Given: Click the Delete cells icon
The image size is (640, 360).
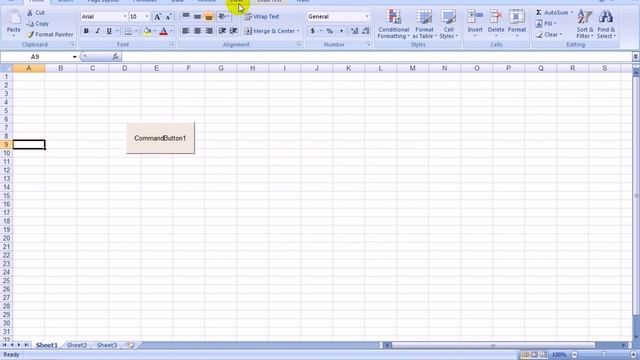Looking at the screenshot, I should [x=496, y=17].
